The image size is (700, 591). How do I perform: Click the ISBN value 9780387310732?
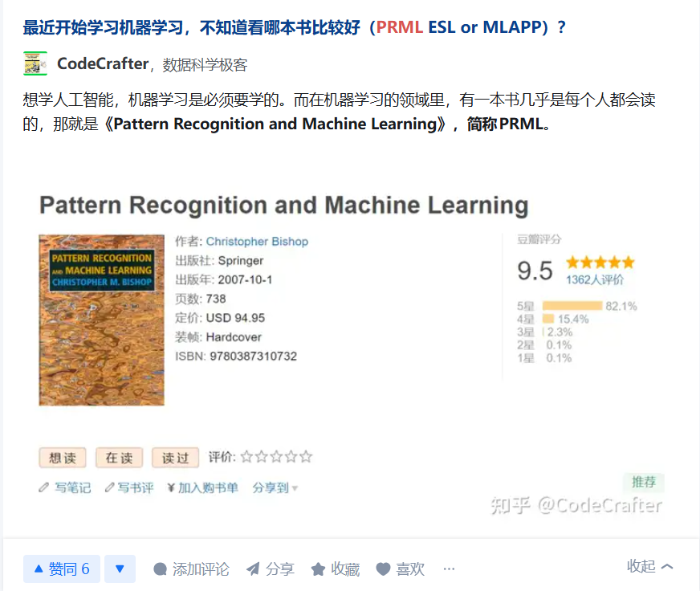[x=253, y=356]
